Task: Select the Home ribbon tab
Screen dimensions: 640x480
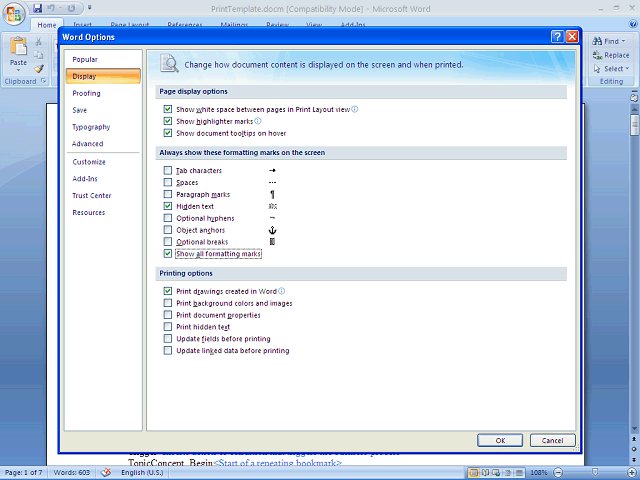Action: [47, 24]
